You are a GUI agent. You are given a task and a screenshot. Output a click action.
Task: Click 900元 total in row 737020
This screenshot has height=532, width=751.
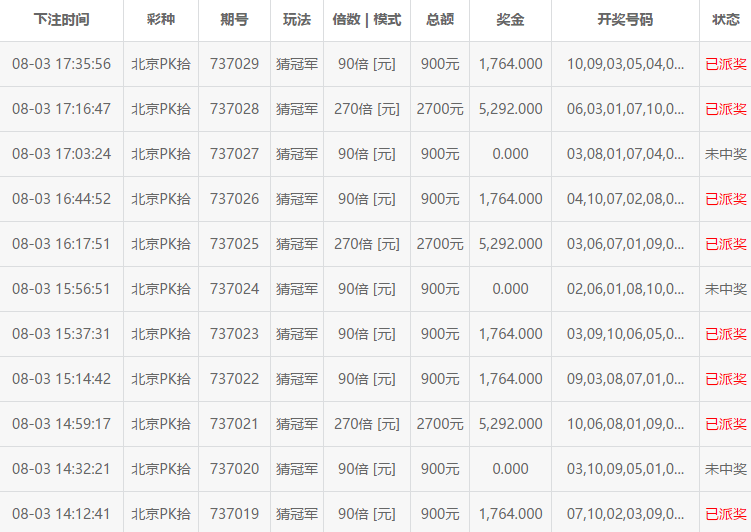(x=440, y=469)
